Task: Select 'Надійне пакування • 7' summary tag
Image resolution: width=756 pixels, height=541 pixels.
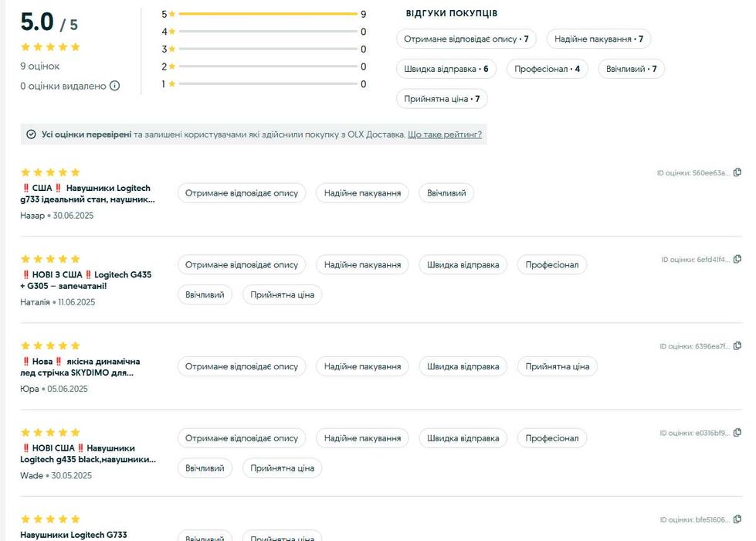Action: [598, 39]
